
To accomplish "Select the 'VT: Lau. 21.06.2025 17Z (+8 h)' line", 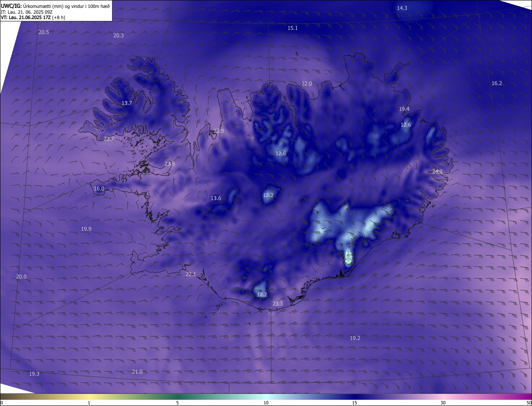I will tap(33, 17).
